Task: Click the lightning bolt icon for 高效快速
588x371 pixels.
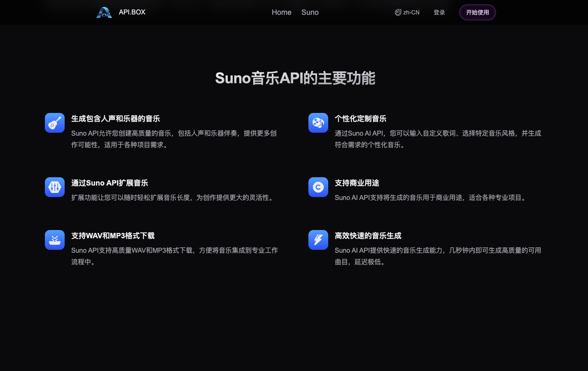Action: [x=318, y=240]
